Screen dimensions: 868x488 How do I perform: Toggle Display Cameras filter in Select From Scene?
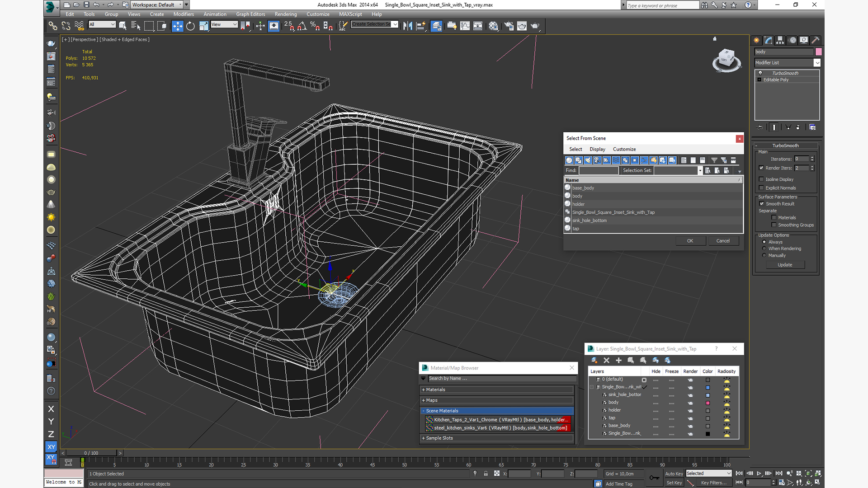(597, 160)
